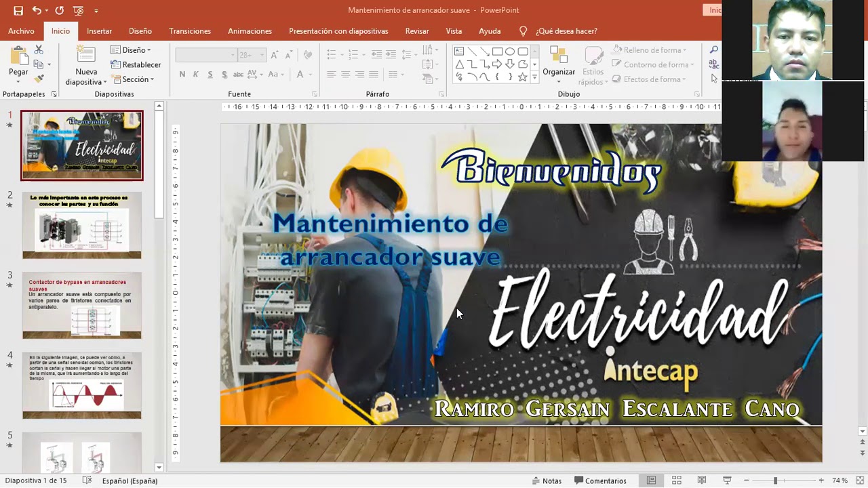Select slide 3 thumbnail about Contactor de bypass
This screenshot has height=488, width=868.
tap(82, 306)
